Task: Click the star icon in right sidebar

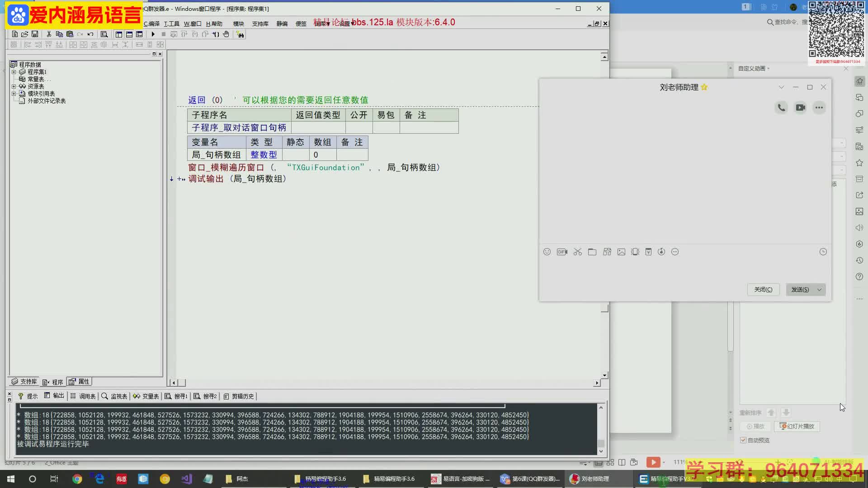Action: [x=859, y=163]
